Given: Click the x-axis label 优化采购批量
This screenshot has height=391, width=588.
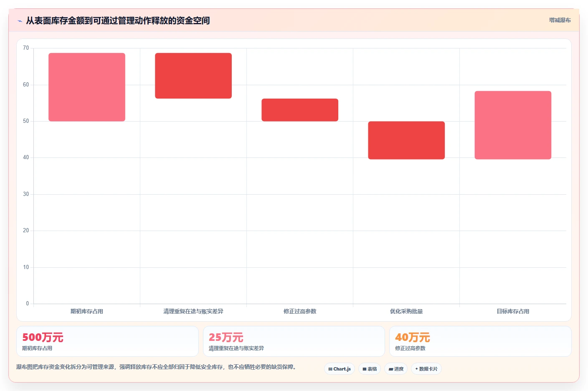Looking at the screenshot, I should tap(406, 311).
